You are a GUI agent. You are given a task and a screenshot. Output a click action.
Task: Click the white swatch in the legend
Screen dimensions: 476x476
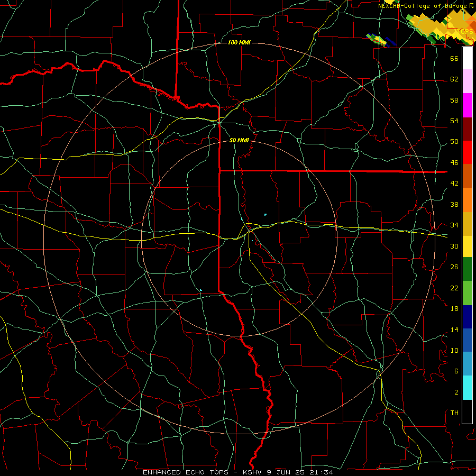467,58
